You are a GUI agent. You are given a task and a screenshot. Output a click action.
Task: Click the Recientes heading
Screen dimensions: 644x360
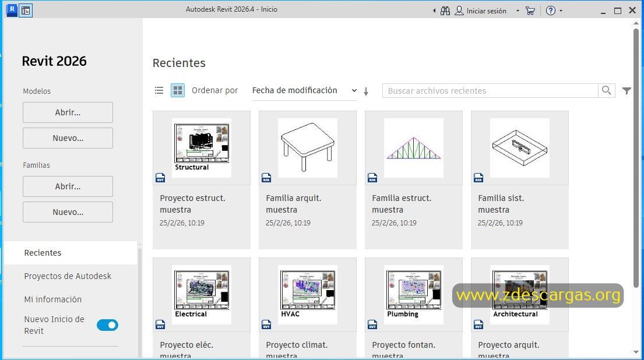point(179,63)
